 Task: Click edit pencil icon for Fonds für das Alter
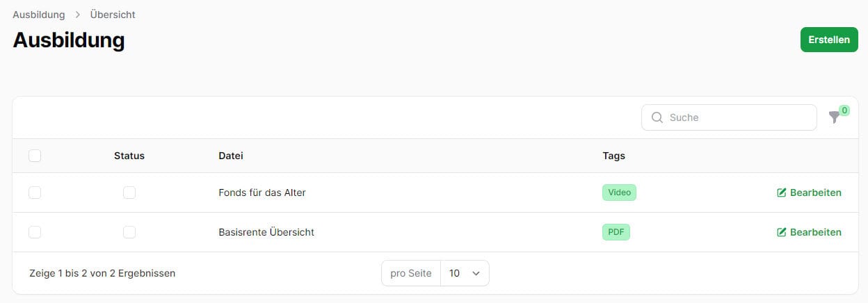pos(781,193)
